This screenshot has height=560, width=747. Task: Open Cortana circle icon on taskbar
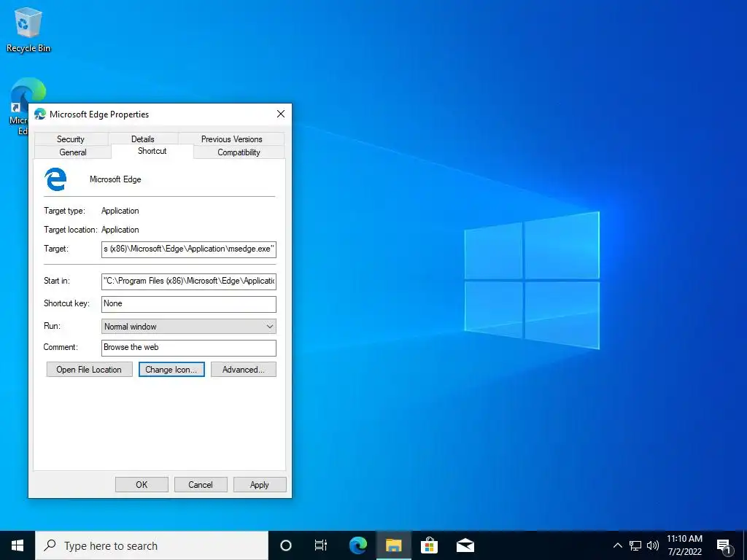(285, 545)
